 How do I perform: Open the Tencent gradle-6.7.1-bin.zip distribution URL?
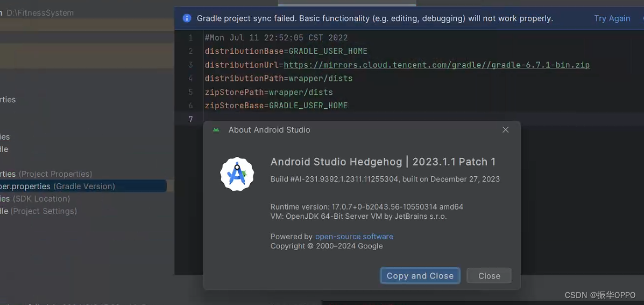pos(436,65)
